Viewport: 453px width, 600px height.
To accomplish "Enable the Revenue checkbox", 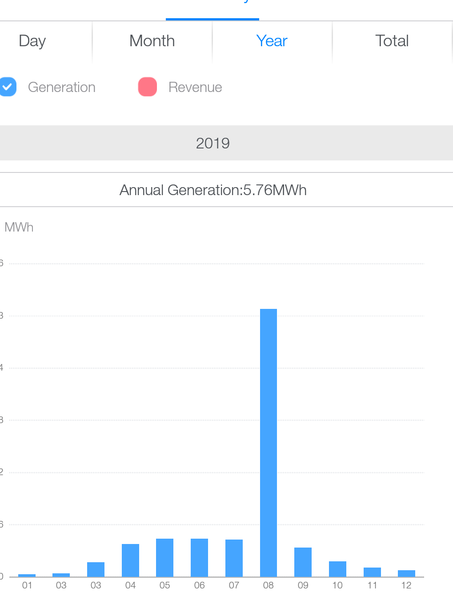I will (x=147, y=87).
